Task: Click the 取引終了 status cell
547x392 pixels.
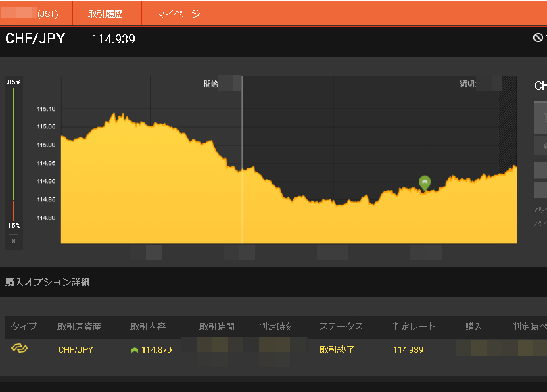Action: 337,350
